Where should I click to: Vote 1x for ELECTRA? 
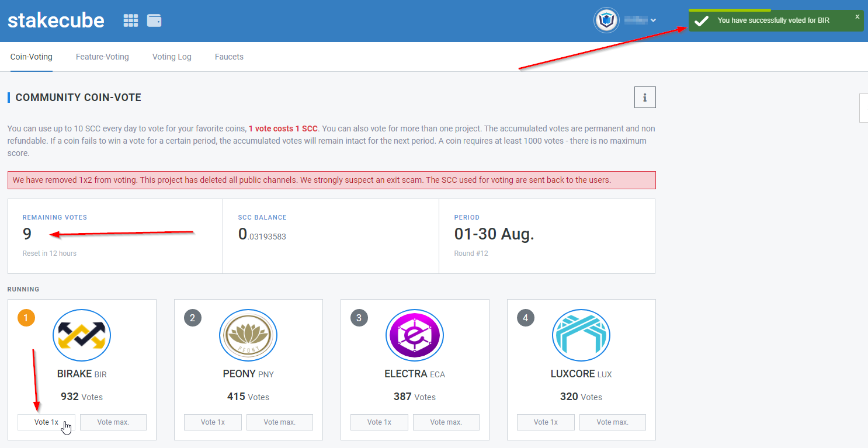click(379, 422)
